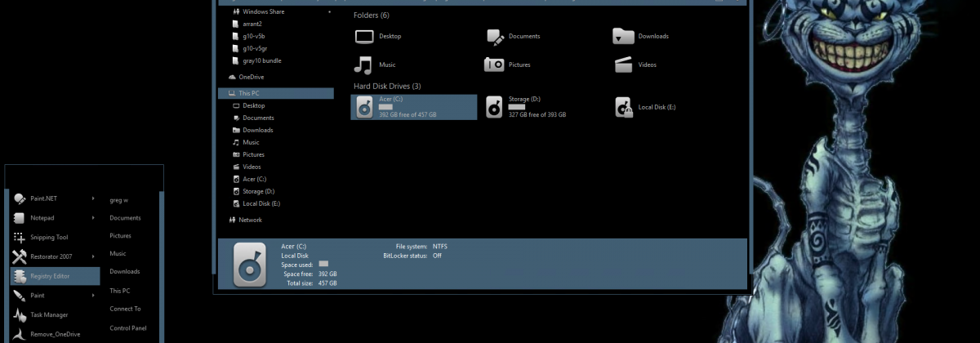Click the BitLocker status Off value
980x343 pixels.
pyautogui.click(x=437, y=256)
